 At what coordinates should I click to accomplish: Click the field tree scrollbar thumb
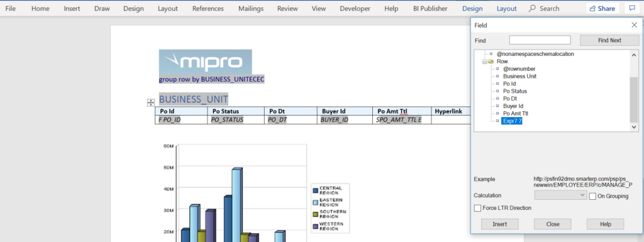pyautogui.click(x=634, y=99)
